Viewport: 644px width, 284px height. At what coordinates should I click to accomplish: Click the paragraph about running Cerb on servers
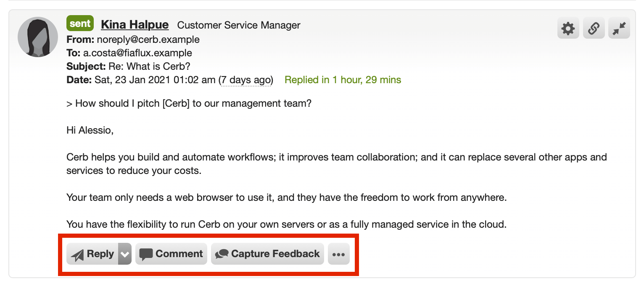(x=287, y=224)
